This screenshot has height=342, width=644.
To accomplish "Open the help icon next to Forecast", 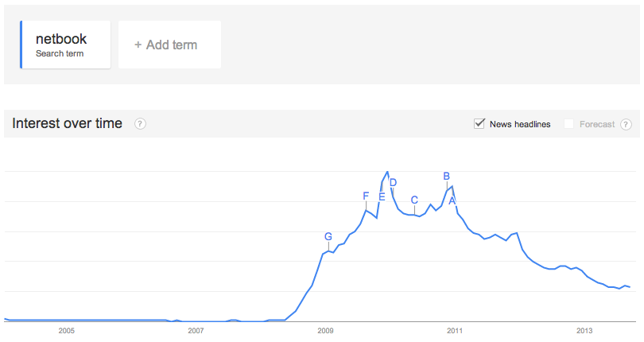I will [626, 124].
